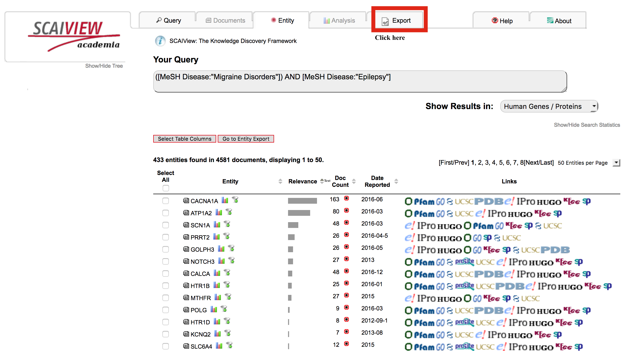This screenshot has height=351, width=644.
Task: Click the filter funnel icon next to ATP1A2
Action: pos(229,212)
